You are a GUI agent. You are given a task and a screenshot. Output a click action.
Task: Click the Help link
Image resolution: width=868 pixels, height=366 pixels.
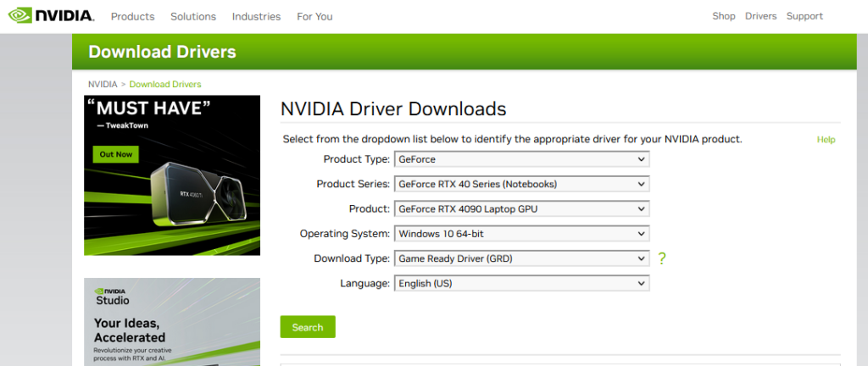[x=826, y=140]
